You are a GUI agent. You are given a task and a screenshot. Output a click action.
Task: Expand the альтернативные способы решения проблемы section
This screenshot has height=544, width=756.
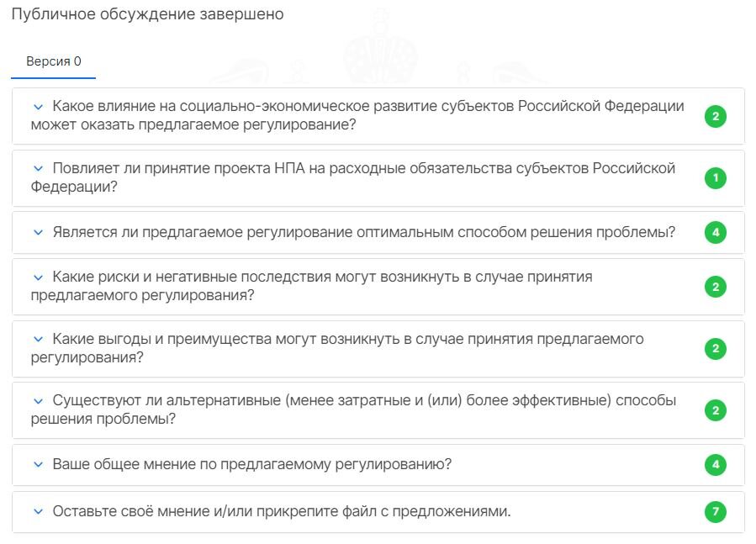click(35, 400)
